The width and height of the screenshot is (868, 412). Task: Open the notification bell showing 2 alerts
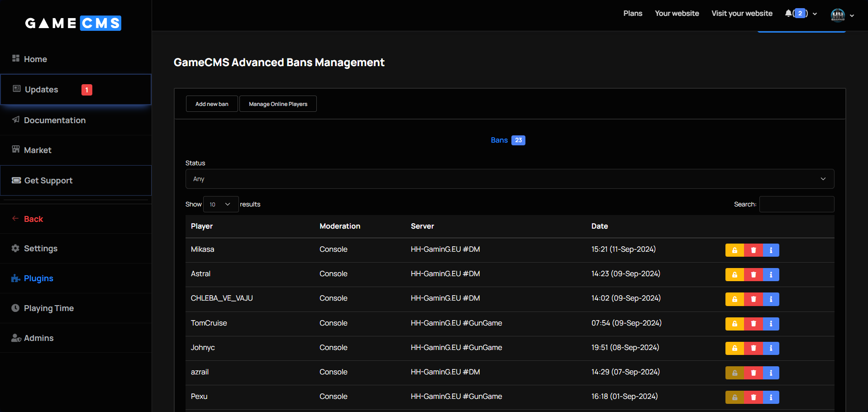[789, 13]
